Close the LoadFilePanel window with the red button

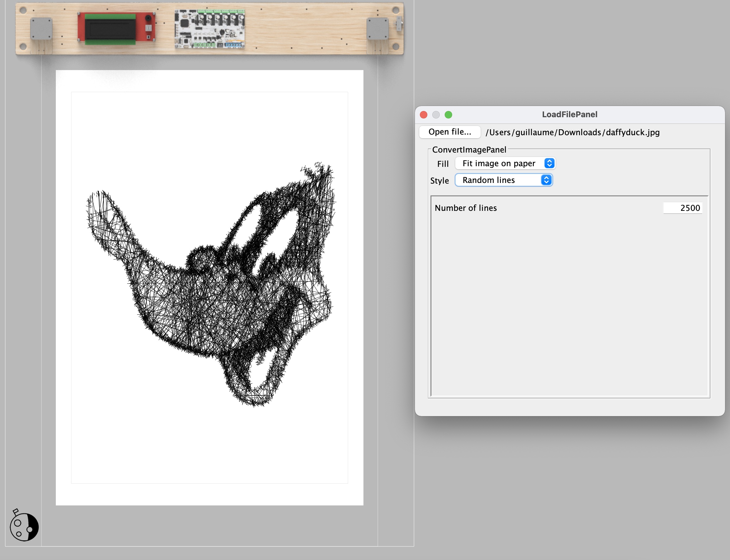pyautogui.click(x=424, y=115)
